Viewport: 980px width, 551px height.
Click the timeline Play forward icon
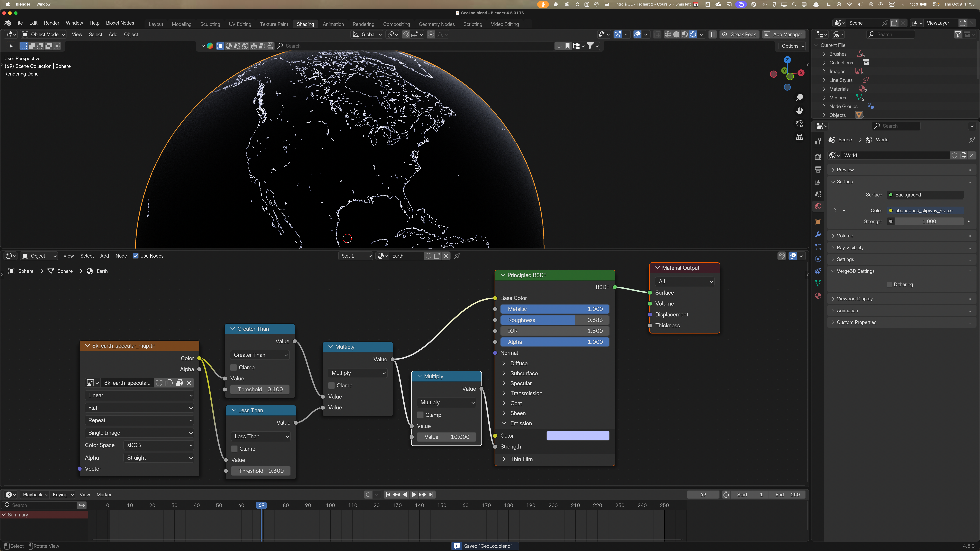[414, 495]
